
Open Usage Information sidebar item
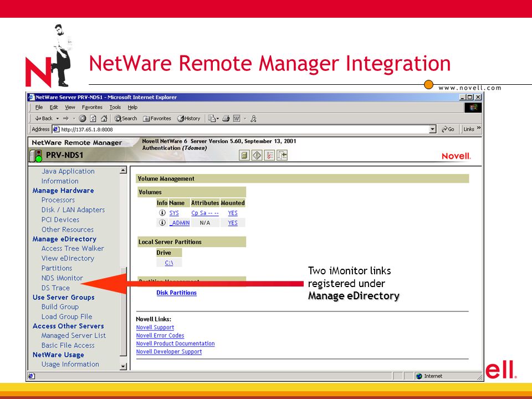tap(70, 365)
